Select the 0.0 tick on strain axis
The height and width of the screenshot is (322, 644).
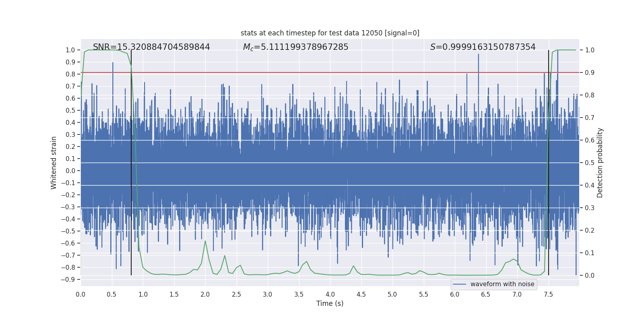(x=70, y=171)
